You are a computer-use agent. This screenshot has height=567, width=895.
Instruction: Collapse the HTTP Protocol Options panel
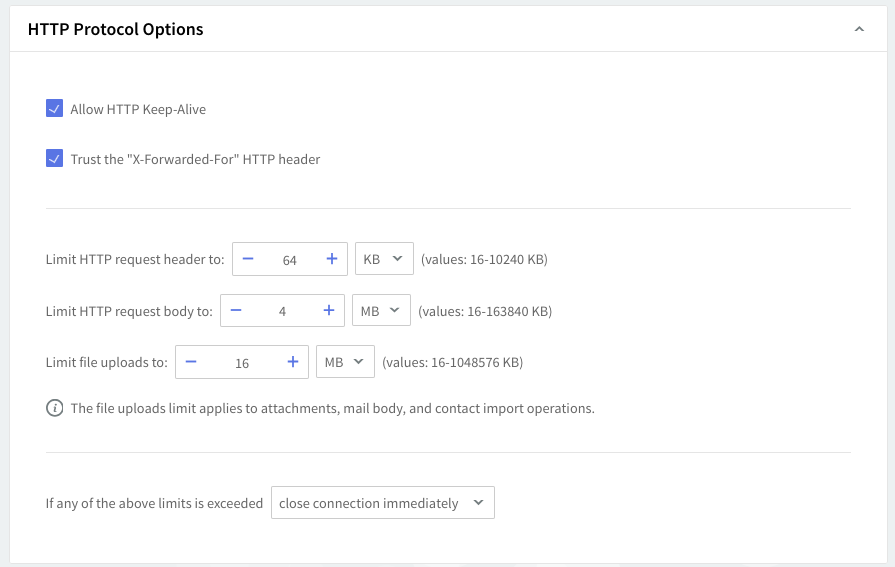click(858, 30)
